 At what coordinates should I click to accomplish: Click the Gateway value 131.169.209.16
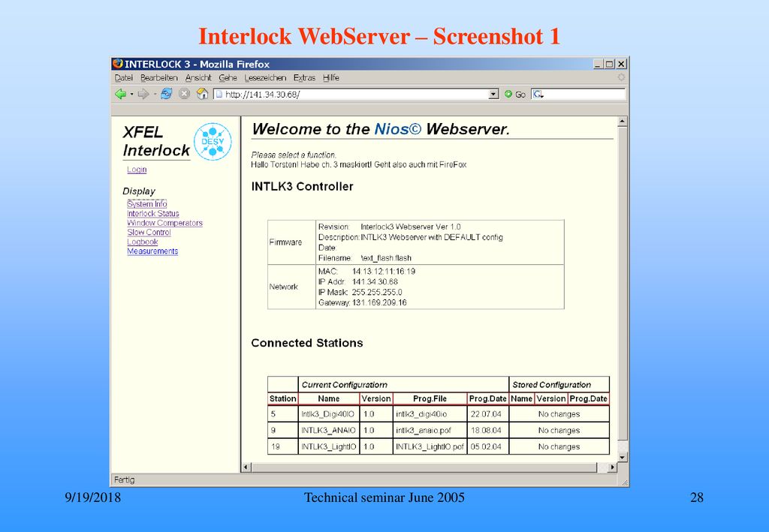tap(379, 302)
